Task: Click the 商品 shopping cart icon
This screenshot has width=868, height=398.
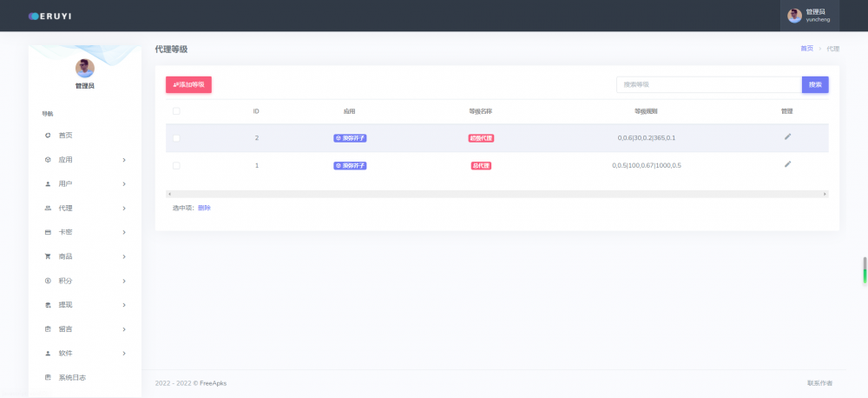Action: pos(48,257)
